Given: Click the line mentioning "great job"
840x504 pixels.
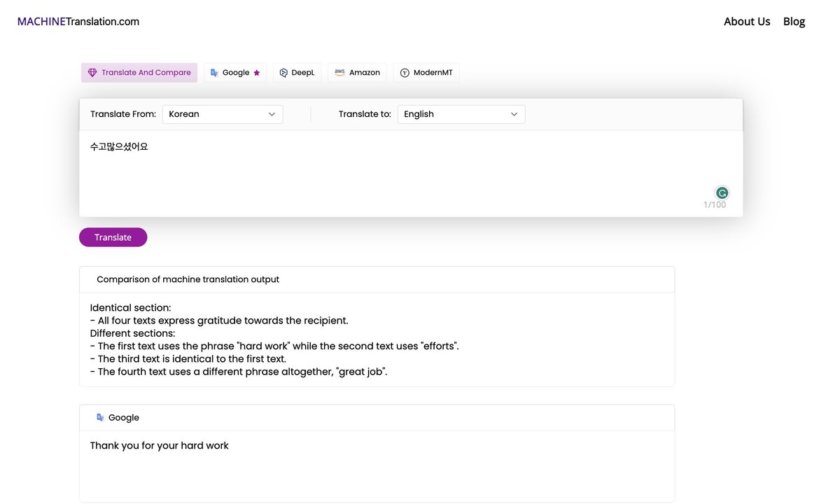Looking at the screenshot, I should (x=239, y=372).
